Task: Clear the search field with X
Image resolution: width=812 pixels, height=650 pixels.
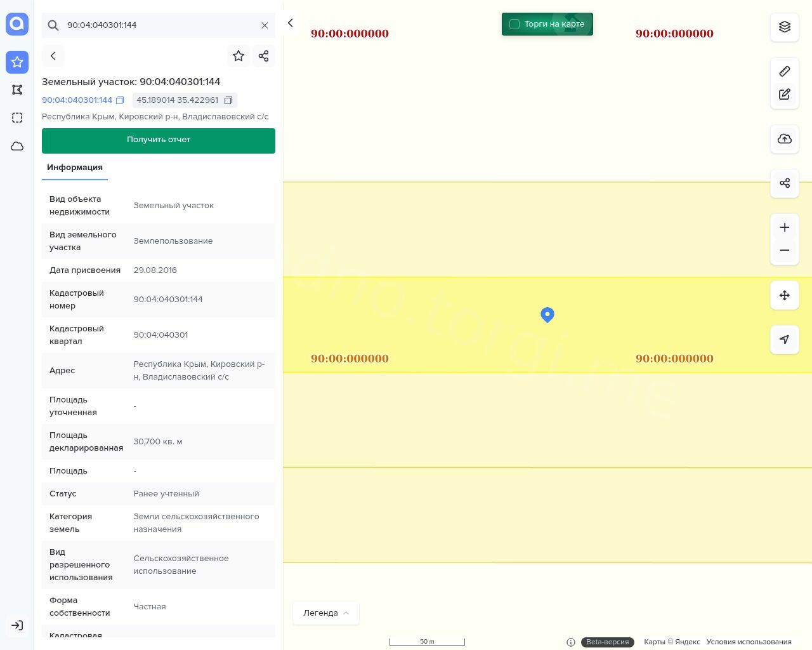Action: click(265, 25)
